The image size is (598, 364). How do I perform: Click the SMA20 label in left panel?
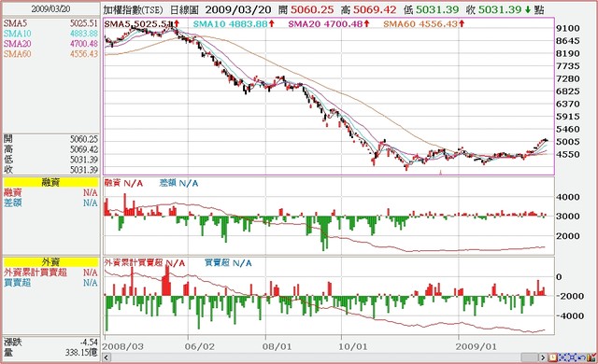click(x=17, y=44)
